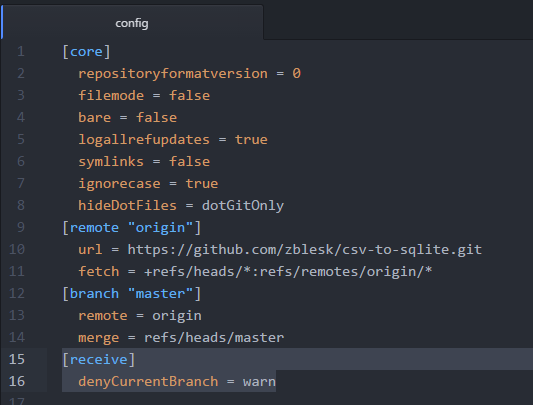The height and width of the screenshot is (405, 533).
Task: Click line number 9 in the gutter
Action: [x=21, y=227]
